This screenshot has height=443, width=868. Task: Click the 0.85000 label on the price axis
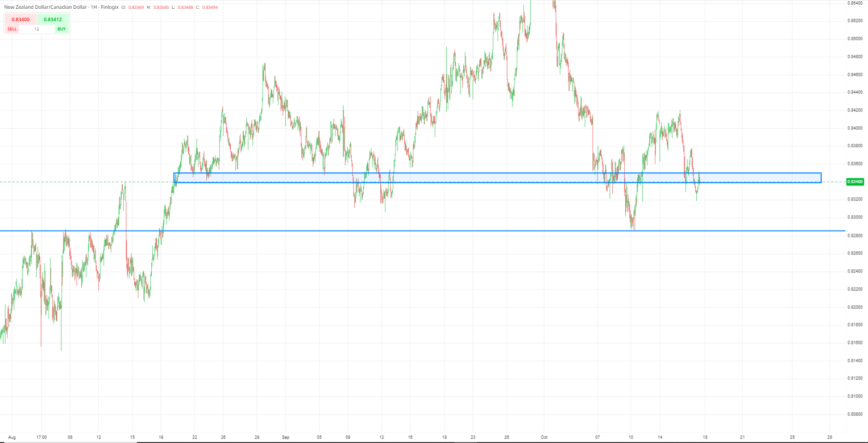(x=855, y=39)
